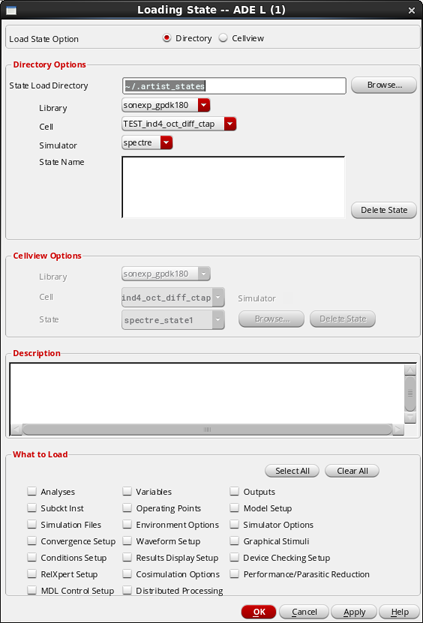Image resolution: width=423 pixels, height=623 pixels.
Task: Tick the Variables checkbox
Action: pyautogui.click(x=127, y=491)
